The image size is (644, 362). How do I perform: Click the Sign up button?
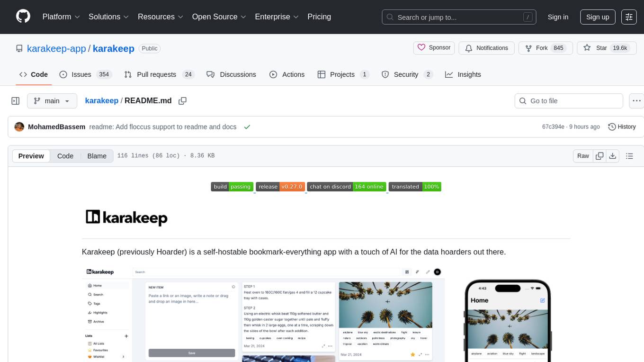click(598, 17)
